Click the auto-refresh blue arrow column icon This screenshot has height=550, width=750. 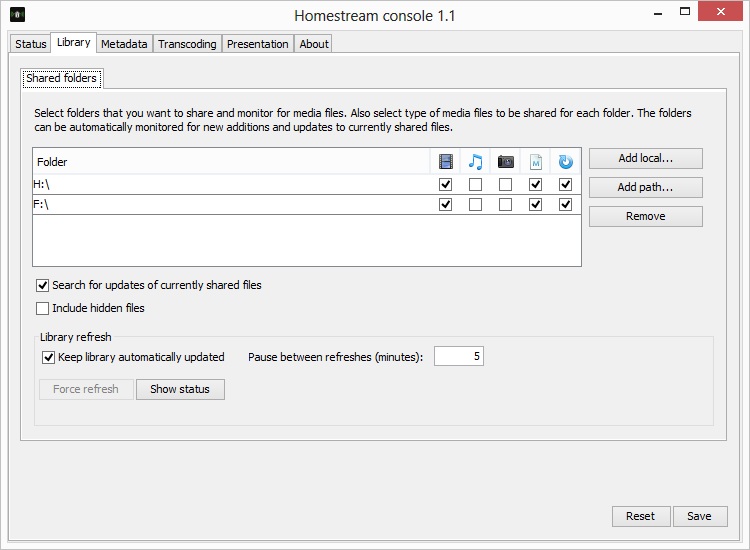point(565,162)
